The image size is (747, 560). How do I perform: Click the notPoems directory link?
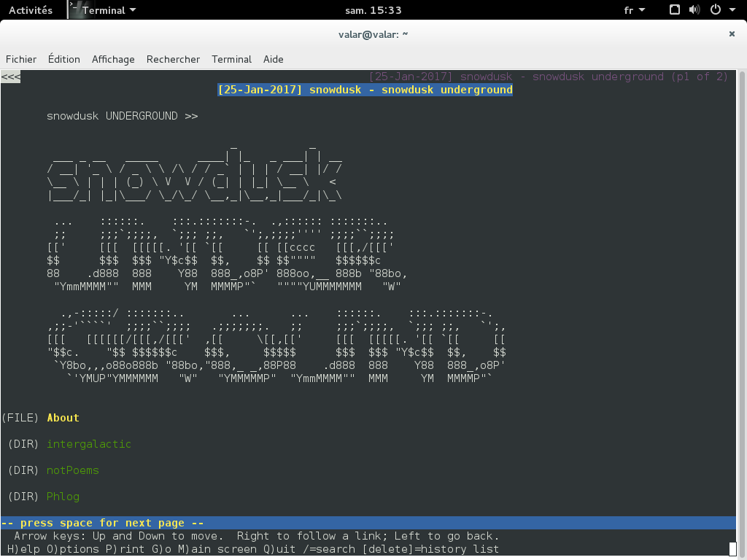pos(73,470)
